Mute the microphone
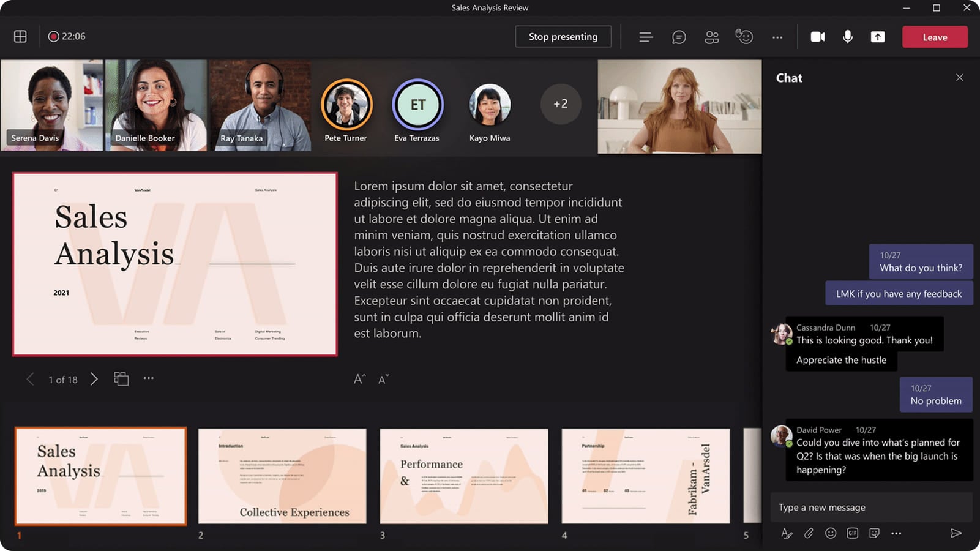This screenshot has width=980, height=551. pyautogui.click(x=847, y=37)
